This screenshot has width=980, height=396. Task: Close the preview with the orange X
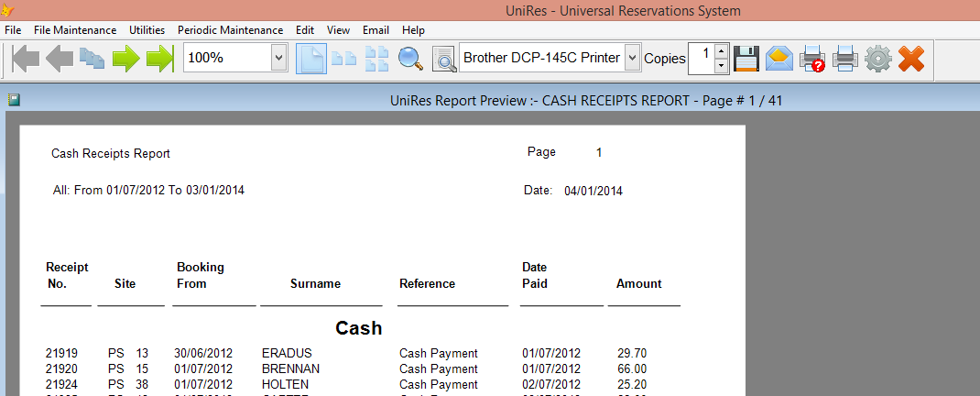click(910, 59)
